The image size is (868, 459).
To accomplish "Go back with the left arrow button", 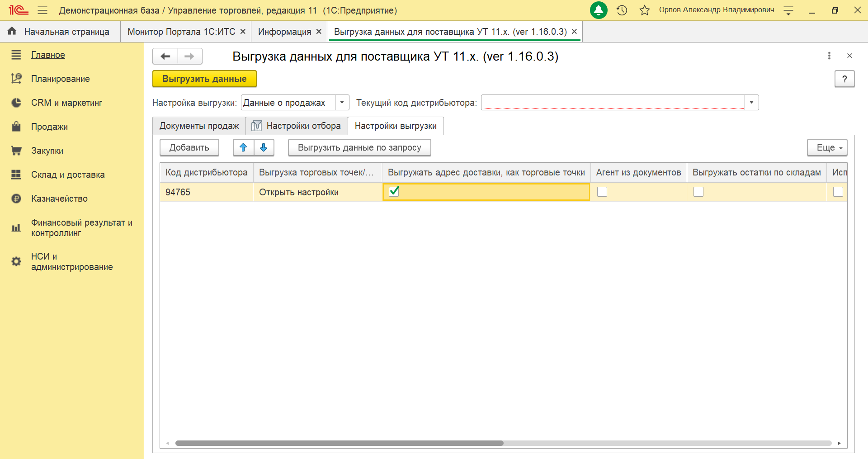I will coord(165,56).
